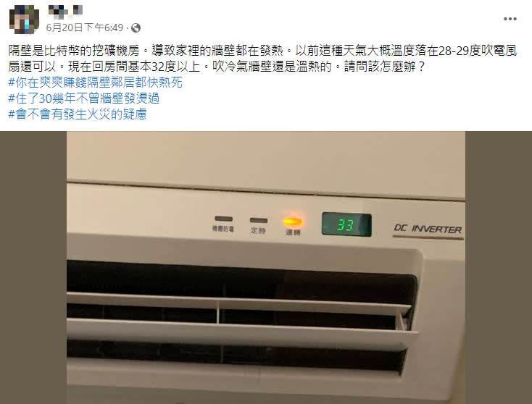This screenshot has height=404, width=532.
Task: Open the poster's pixelated profile avatar
Action: point(24,20)
